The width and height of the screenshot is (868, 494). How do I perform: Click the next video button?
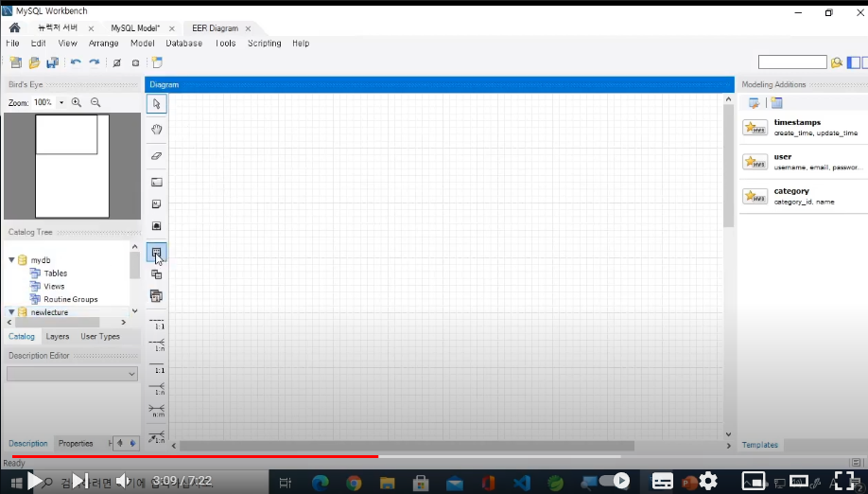80,481
